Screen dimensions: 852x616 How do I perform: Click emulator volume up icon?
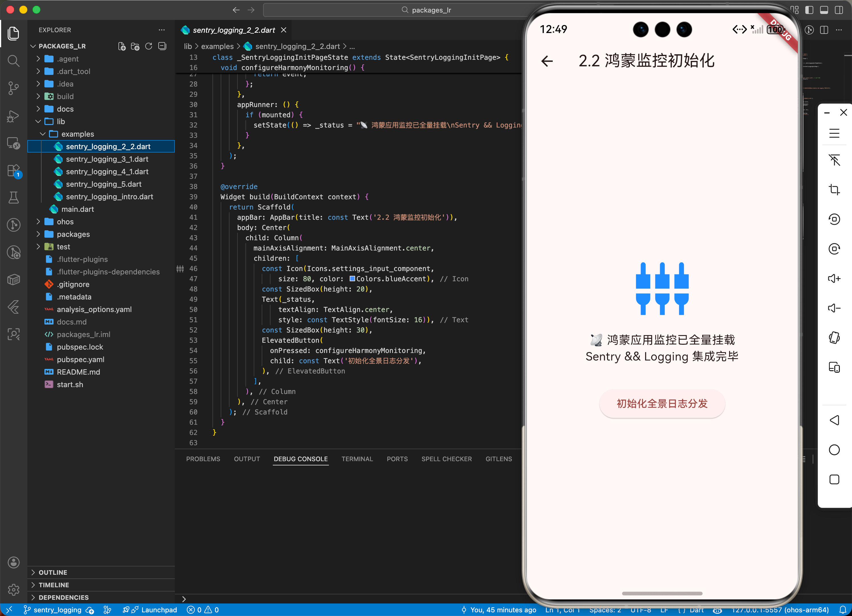pos(834,278)
